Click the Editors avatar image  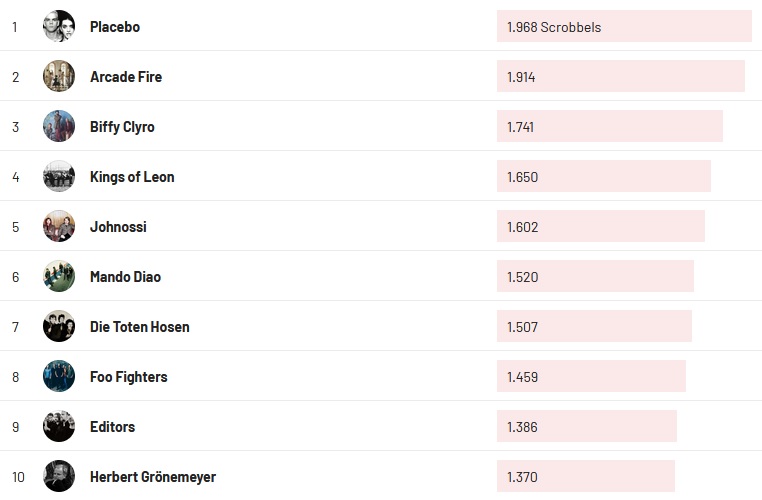point(59,427)
